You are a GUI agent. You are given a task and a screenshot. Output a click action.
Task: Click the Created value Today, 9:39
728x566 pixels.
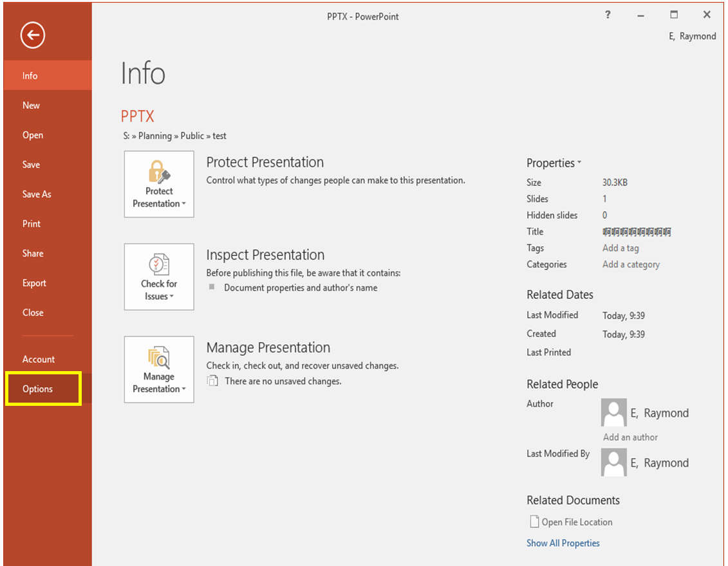pos(624,334)
